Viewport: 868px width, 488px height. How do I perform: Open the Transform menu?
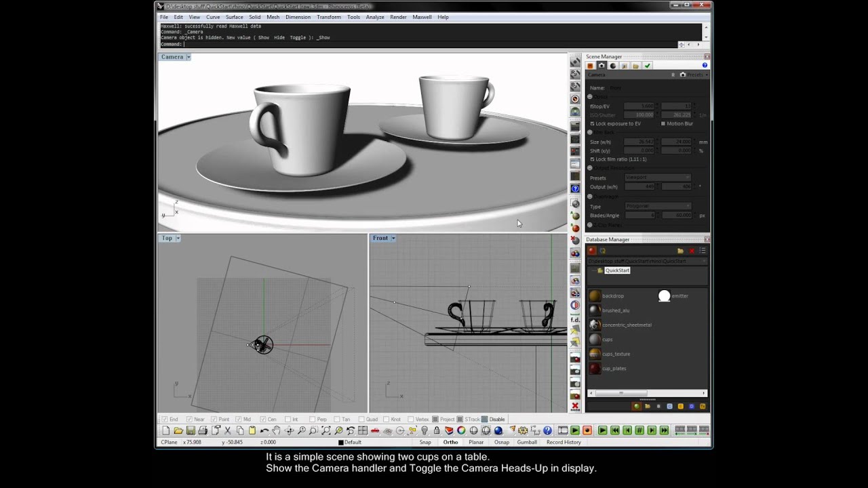(x=329, y=17)
